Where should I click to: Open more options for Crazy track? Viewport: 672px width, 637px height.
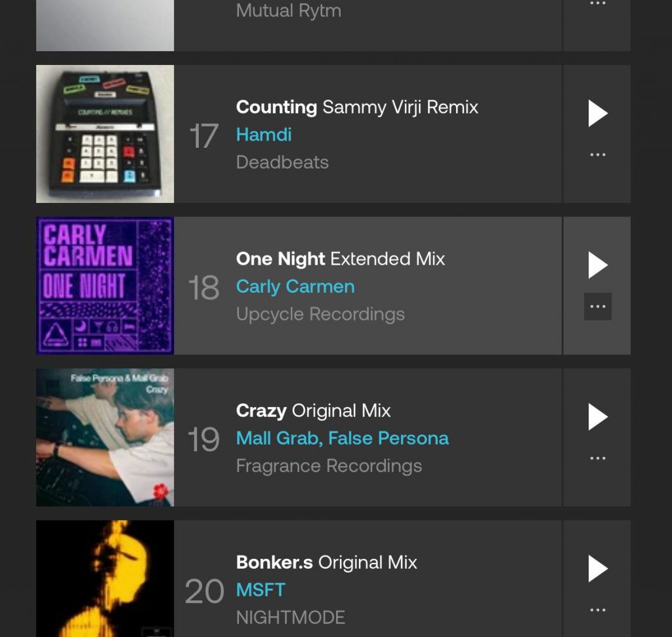(x=597, y=458)
